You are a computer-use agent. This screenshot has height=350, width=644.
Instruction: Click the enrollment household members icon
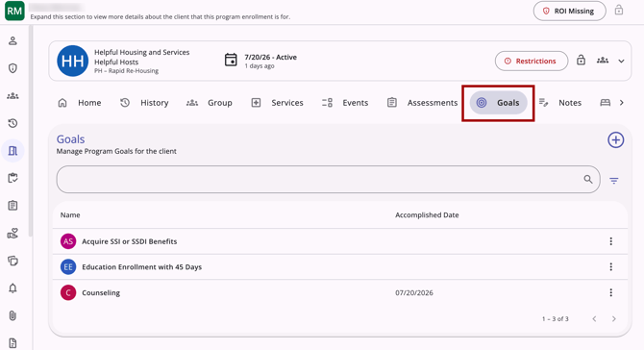[603, 61]
